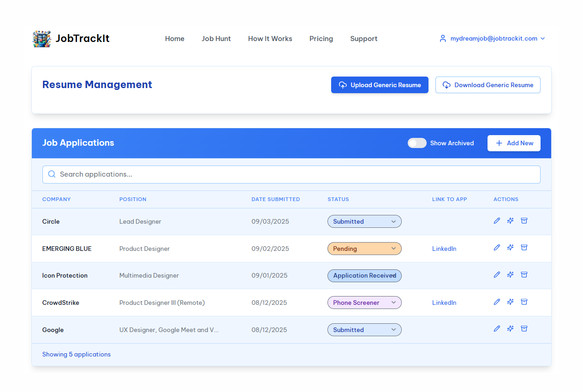Open How It Works page
Viewport: 583px width, 392px height.
270,39
